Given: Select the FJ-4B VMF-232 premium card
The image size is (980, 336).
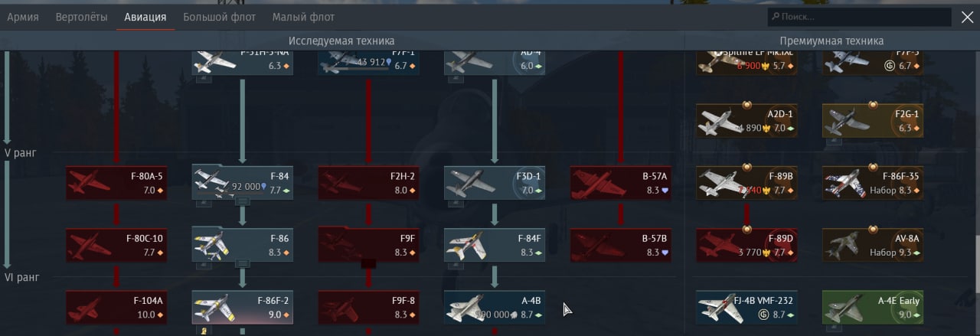Looking at the screenshot, I should click(x=746, y=307).
